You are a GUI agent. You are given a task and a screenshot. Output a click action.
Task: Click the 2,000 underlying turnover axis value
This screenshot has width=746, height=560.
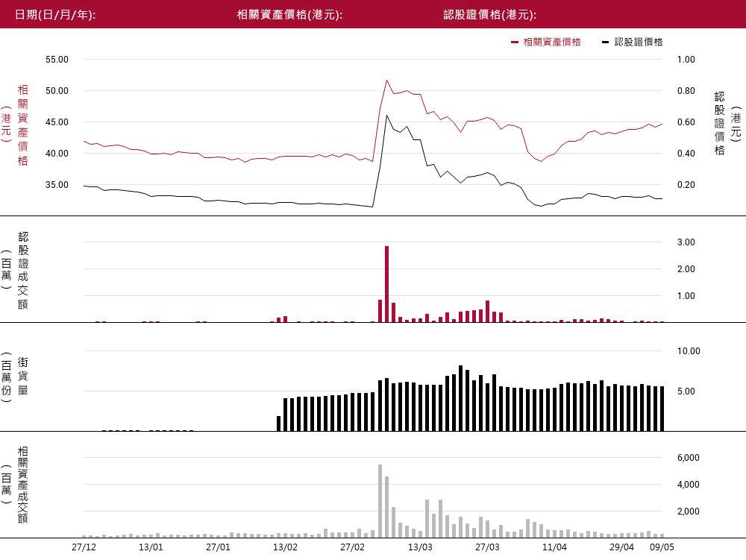click(x=689, y=512)
